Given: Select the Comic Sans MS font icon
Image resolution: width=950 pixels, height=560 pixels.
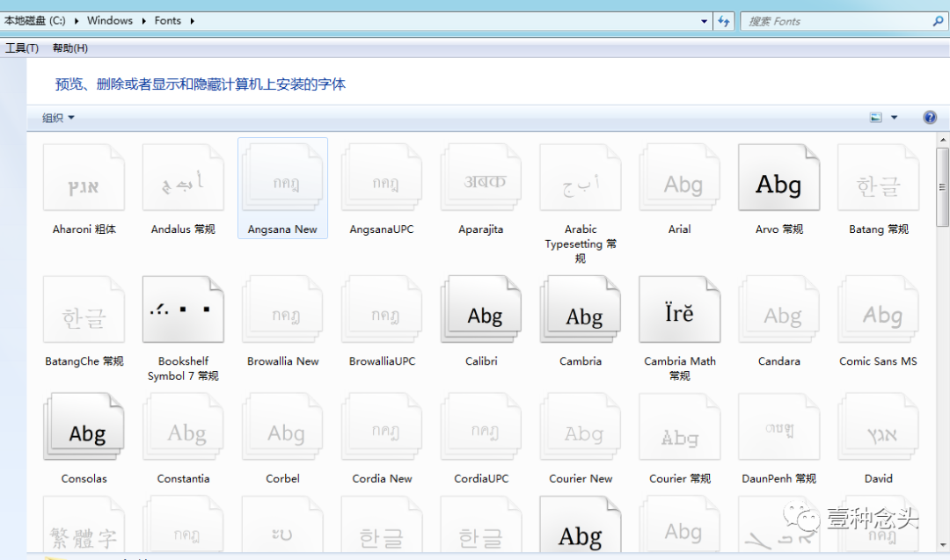Looking at the screenshot, I should click(x=879, y=309).
